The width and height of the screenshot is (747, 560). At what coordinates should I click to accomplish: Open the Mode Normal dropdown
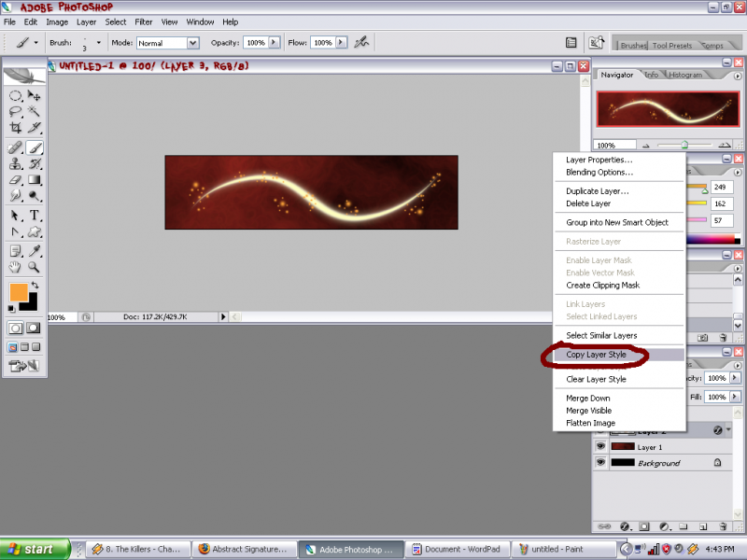(192, 43)
